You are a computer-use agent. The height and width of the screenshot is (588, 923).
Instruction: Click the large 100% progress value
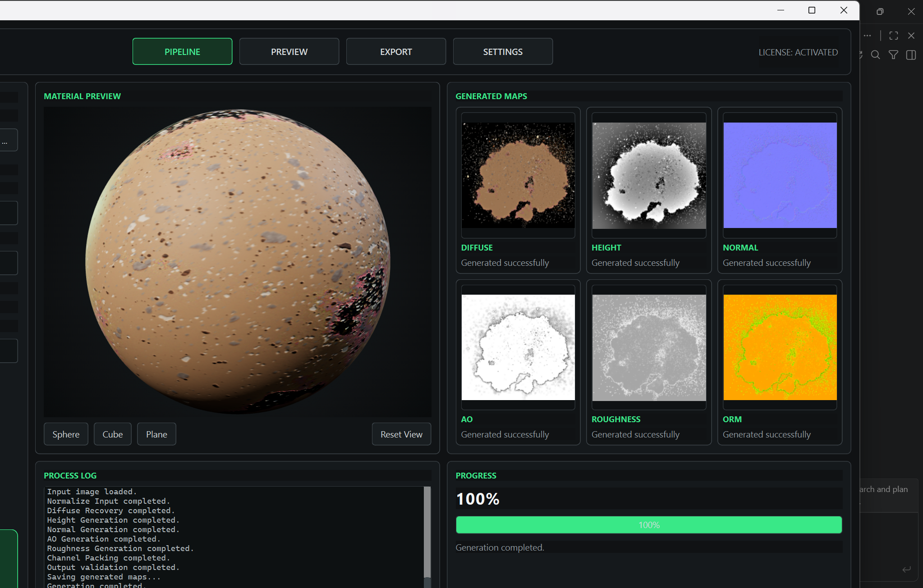click(x=478, y=499)
